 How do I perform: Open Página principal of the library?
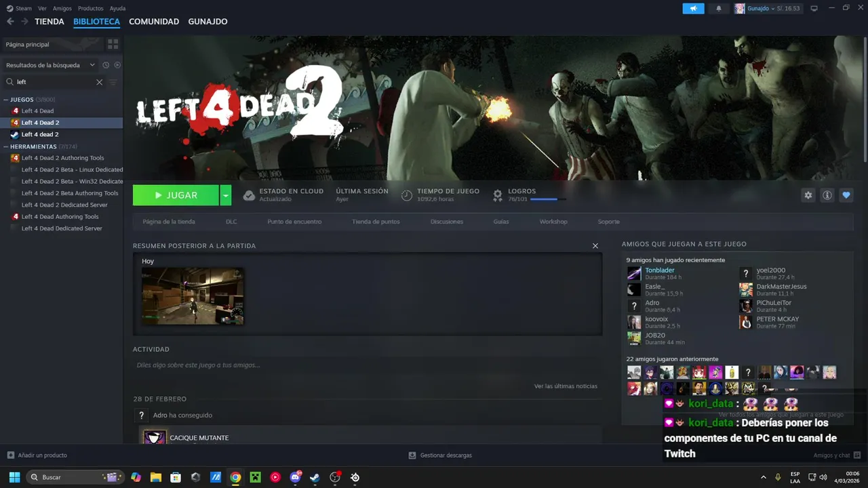click(x=53, y=44)
